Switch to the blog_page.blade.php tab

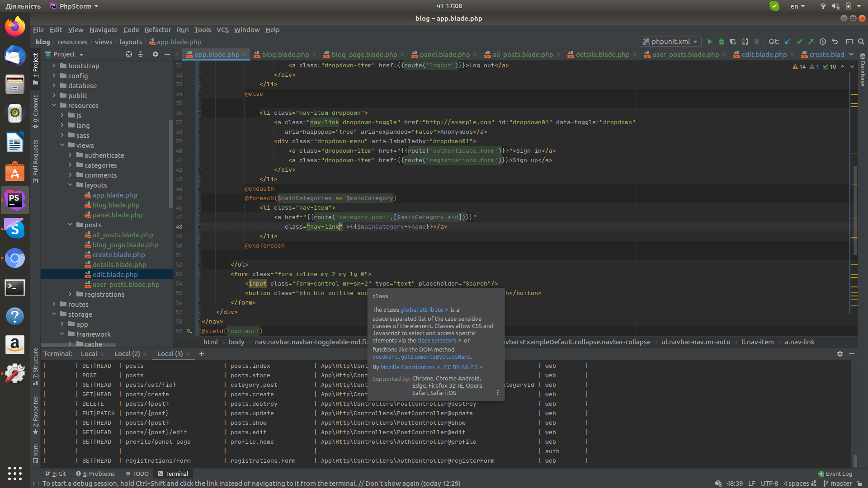pos(363,55)
